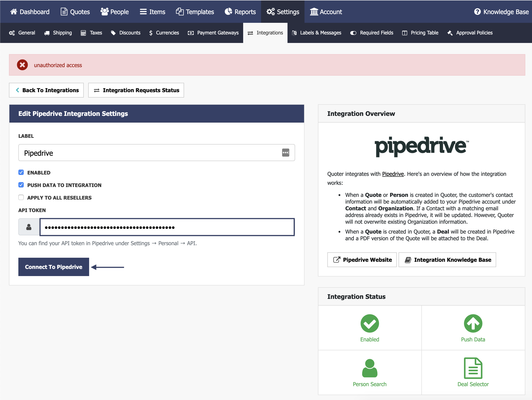The image size is (532, 400).
Task: Click the 'Integration Status' heading
Action: [356, 296]
